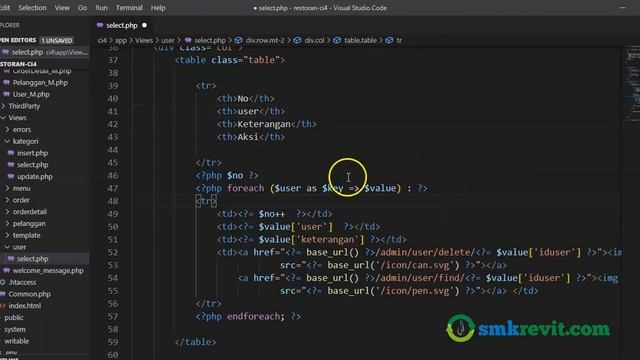Click 'app' in the breadcrumb path
Viewport: 640px width, 360px height.
point(121,40)
